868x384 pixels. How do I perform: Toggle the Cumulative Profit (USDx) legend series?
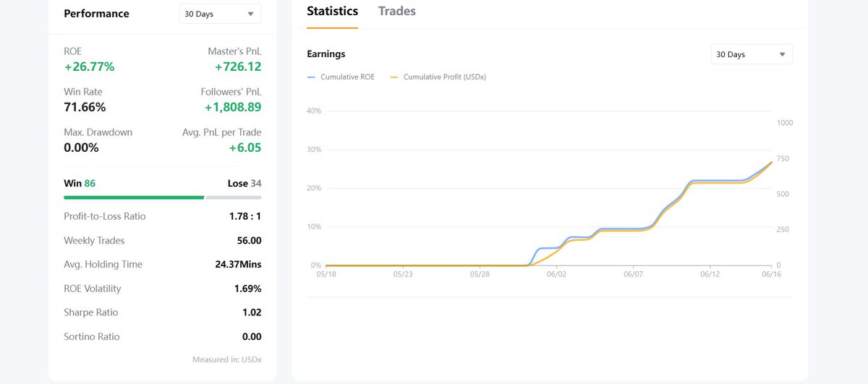438,77
